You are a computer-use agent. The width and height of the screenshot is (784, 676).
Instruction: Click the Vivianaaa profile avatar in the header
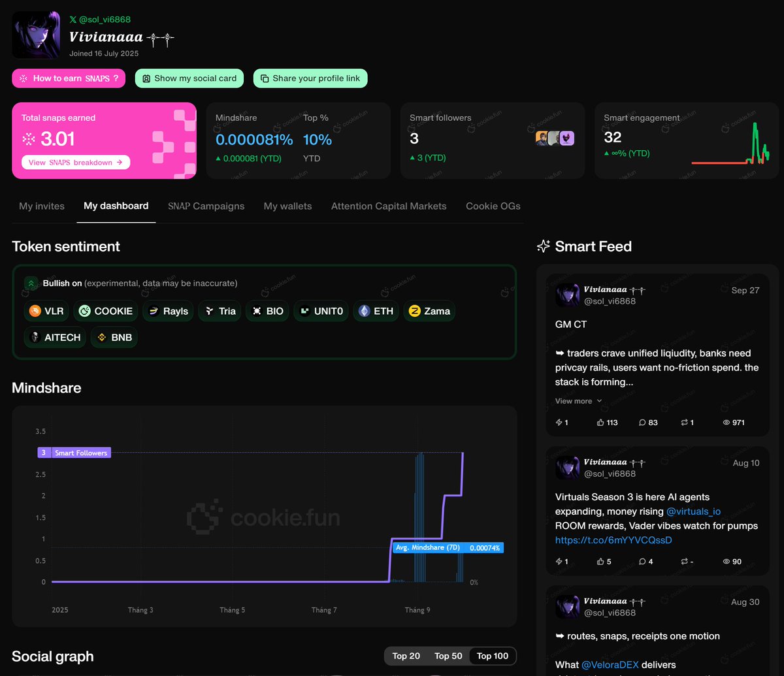tap(36, 35)
